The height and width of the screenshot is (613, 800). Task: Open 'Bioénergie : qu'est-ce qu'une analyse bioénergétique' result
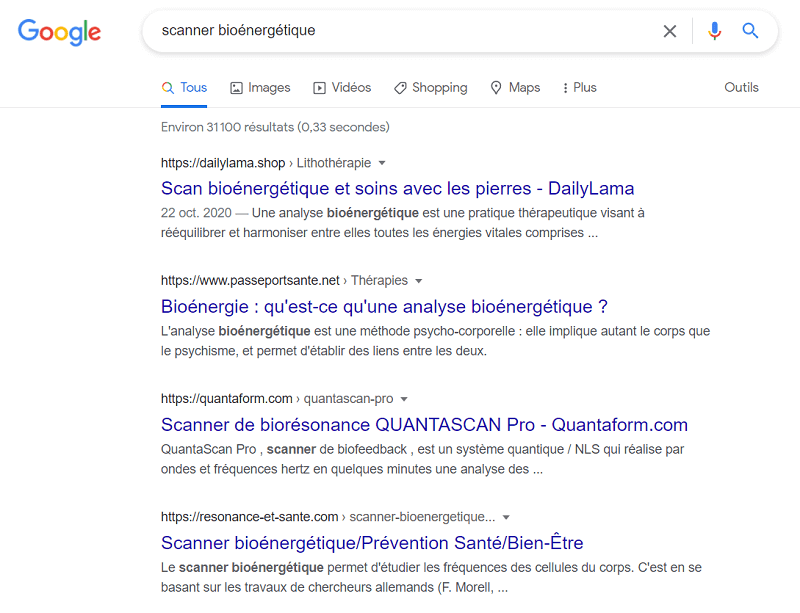(x=384, y=306)
